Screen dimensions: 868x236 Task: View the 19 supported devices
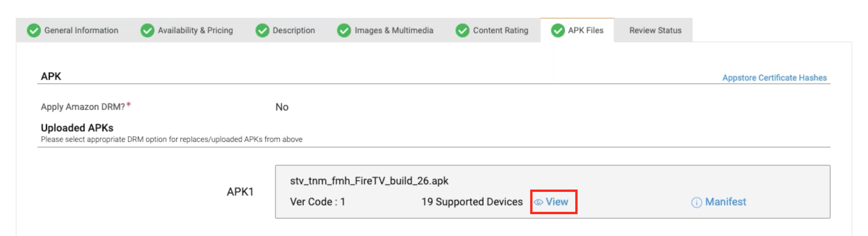point(552,202)
